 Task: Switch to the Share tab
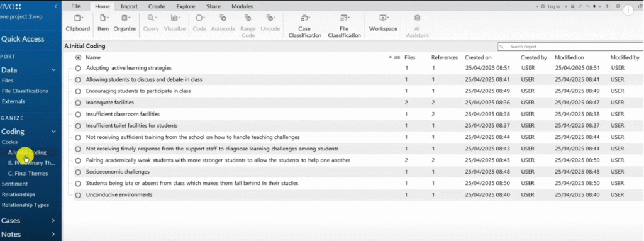(x=214, y=6)
